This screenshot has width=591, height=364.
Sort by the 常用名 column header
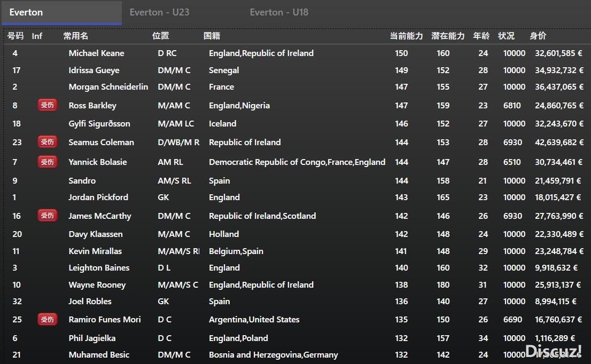pos(76,36)
